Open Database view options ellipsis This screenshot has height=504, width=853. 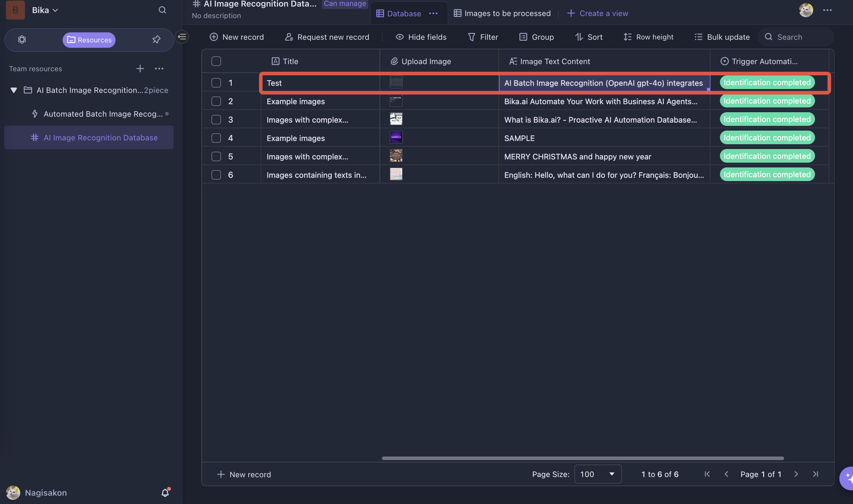click(433, 13)
